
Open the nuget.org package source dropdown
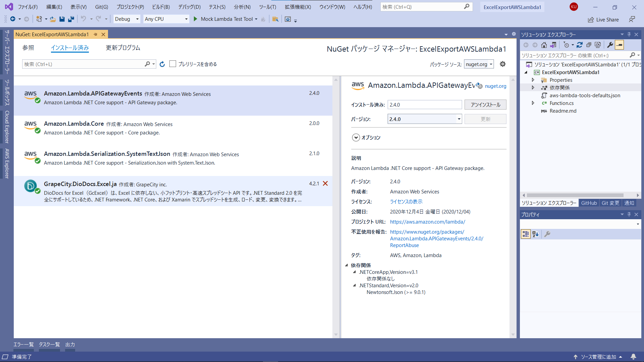(x=479, y=64)
